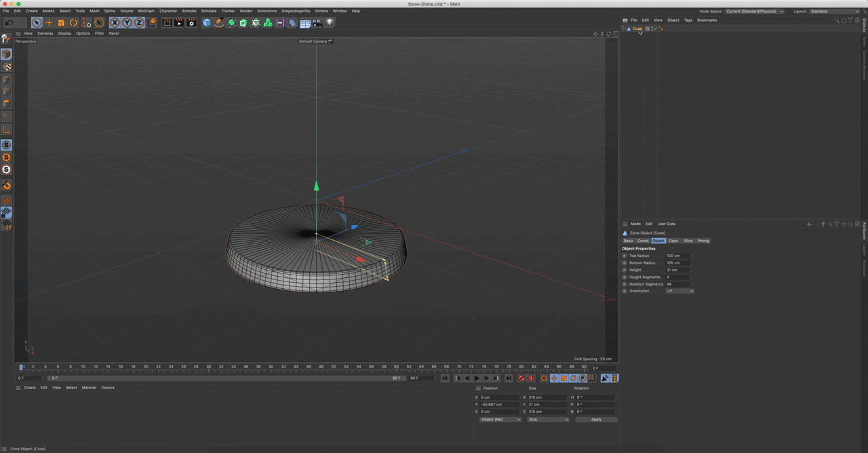
Task: Click Rotation Segments stepper arrows
Action: 691,284
